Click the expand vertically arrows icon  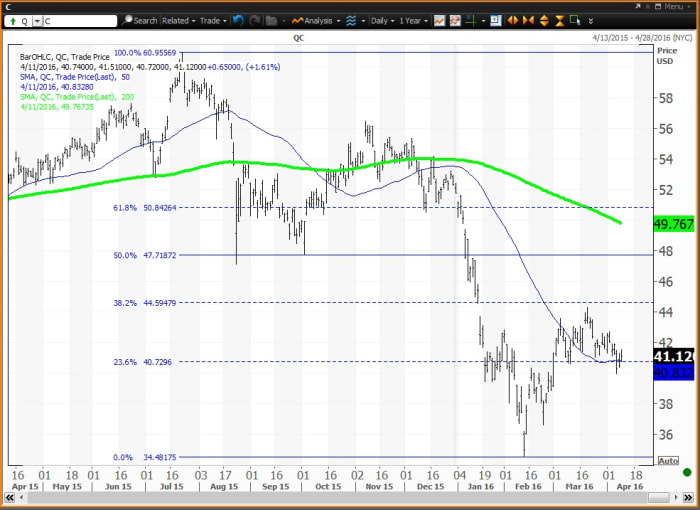(543, 20)
